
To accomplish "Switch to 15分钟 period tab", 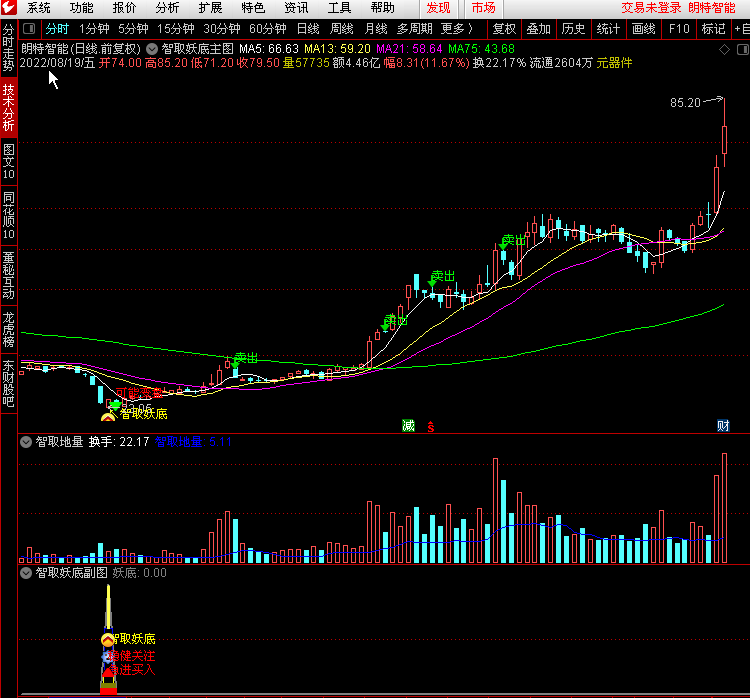I will pos(176,29).
